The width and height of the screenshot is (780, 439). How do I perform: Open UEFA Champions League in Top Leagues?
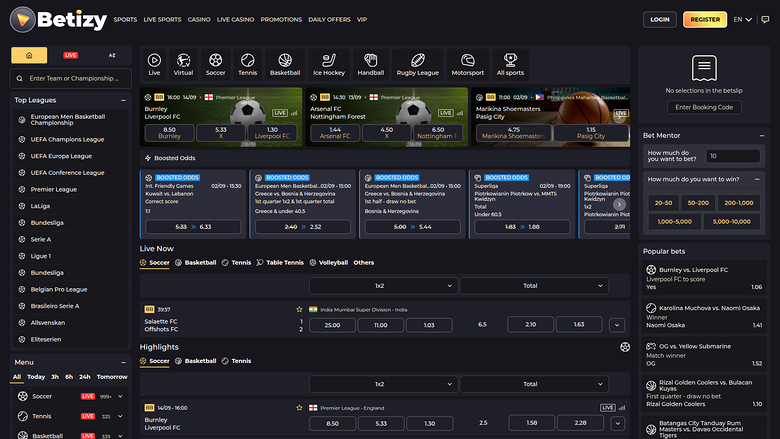click(x=69, y=140)
